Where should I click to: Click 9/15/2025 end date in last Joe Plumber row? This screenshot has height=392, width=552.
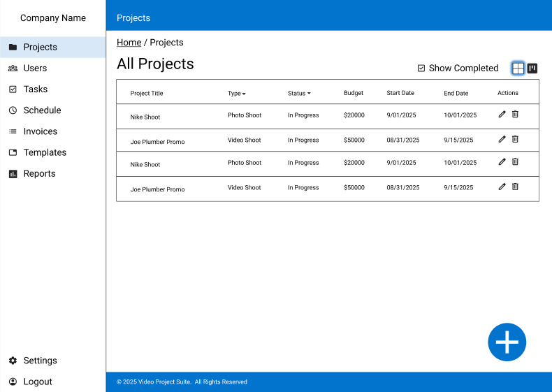tap(458, 188)
